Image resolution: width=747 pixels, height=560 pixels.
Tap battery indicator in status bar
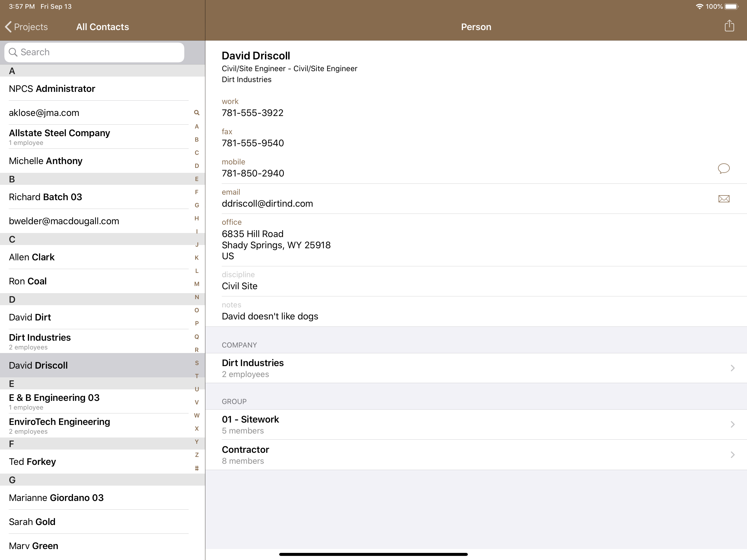click(731, 6)
